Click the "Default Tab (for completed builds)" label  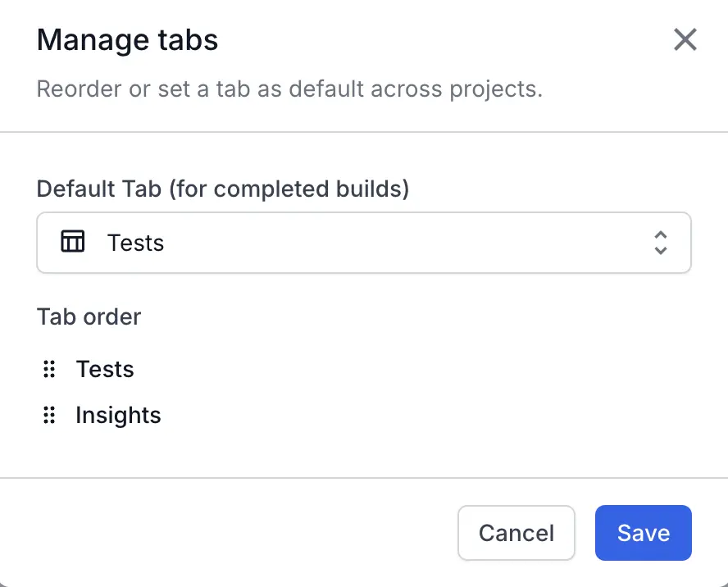(x=223, y=189)
